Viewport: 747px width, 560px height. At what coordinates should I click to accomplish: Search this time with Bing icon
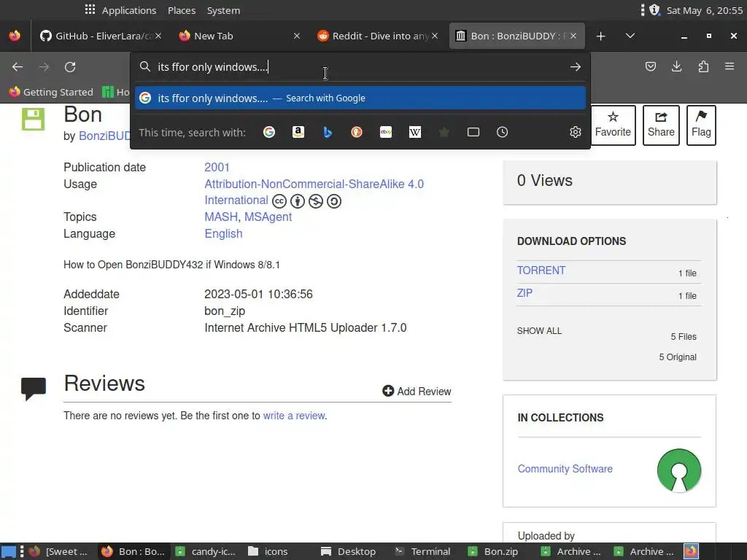328,132
